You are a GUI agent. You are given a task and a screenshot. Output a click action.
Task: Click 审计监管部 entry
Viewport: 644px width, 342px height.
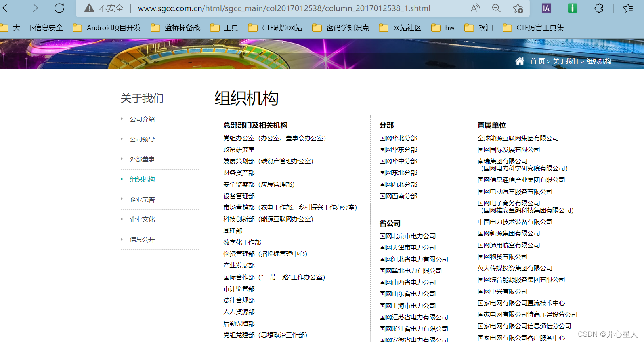click(239, 289)
